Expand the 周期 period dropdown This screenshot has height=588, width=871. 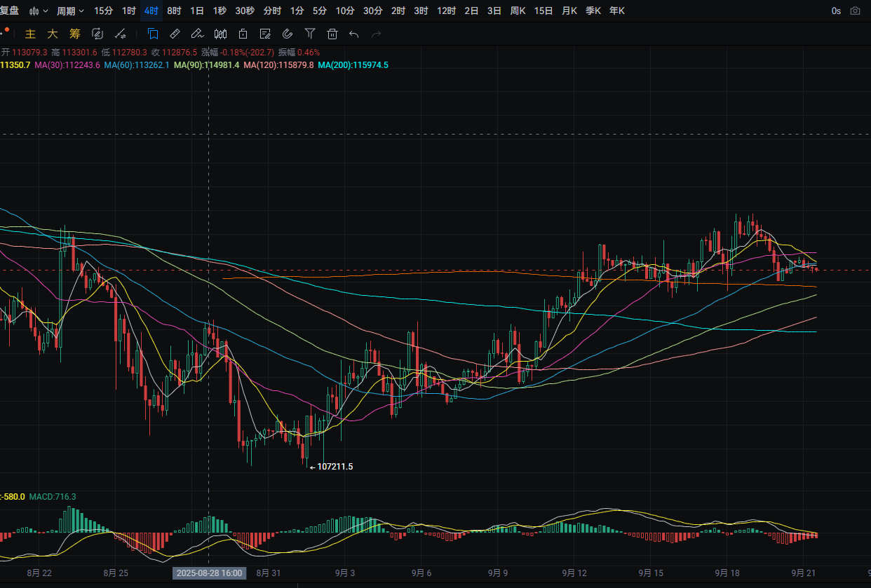pos(70,11)
